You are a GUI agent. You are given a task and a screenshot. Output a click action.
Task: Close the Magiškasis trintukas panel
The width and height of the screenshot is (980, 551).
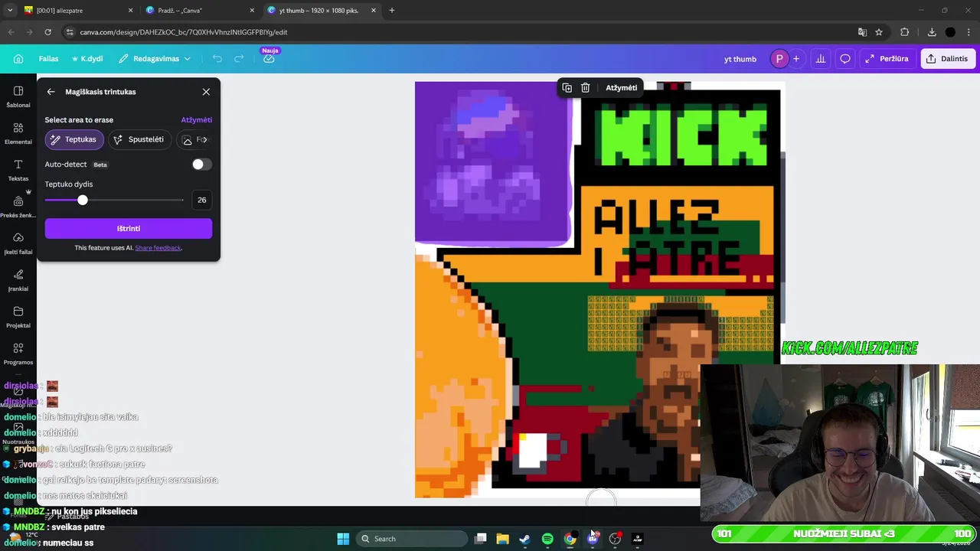coord(206,92)
